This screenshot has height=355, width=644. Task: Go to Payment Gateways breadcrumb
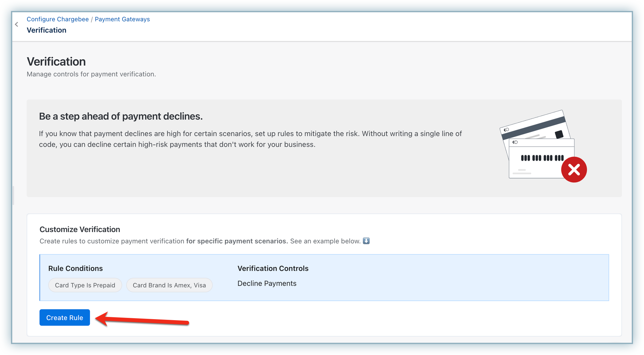pos(122,19)
